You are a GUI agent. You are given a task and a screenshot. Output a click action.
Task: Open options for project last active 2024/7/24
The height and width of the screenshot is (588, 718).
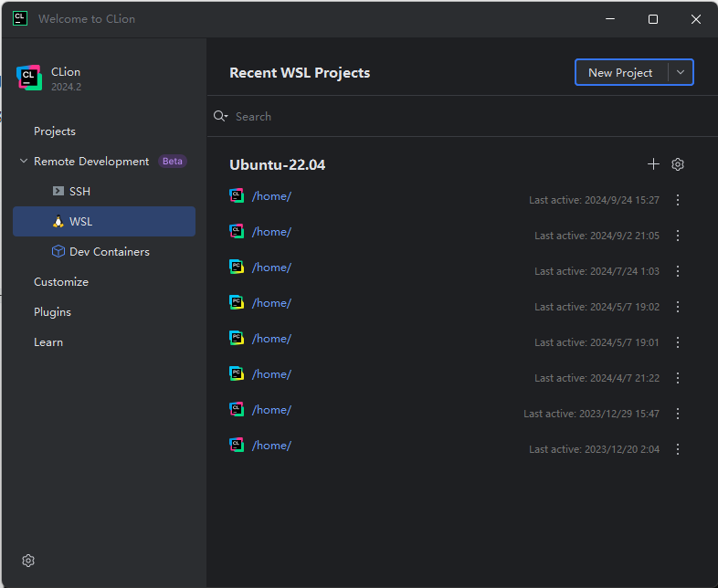click(678, 271)
